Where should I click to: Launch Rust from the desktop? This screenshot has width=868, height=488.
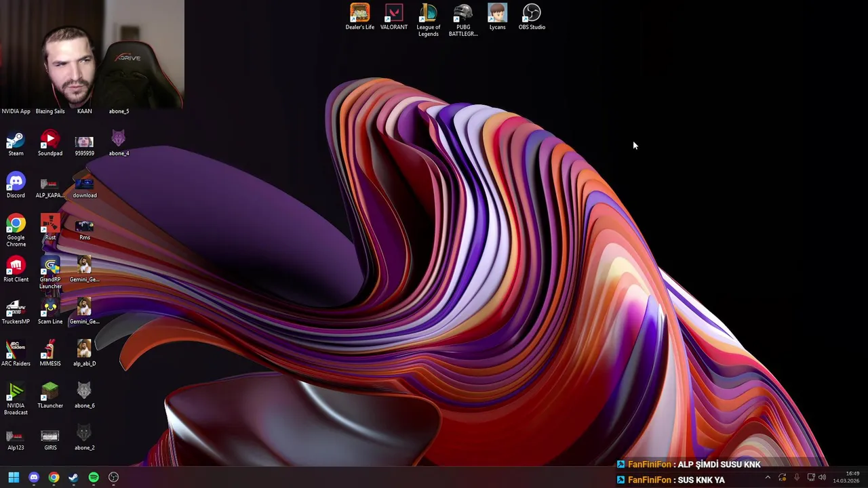(50, 228)
